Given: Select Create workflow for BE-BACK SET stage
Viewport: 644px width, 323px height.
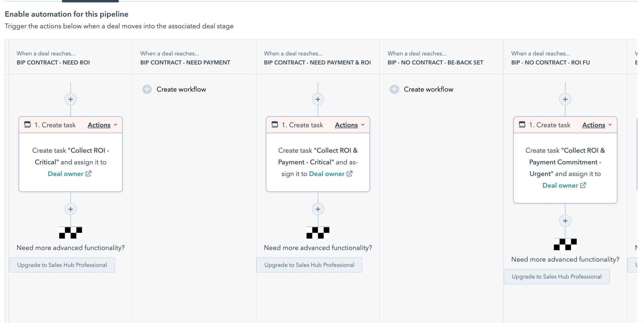Looking at the screenshot, I should (428, 89).
